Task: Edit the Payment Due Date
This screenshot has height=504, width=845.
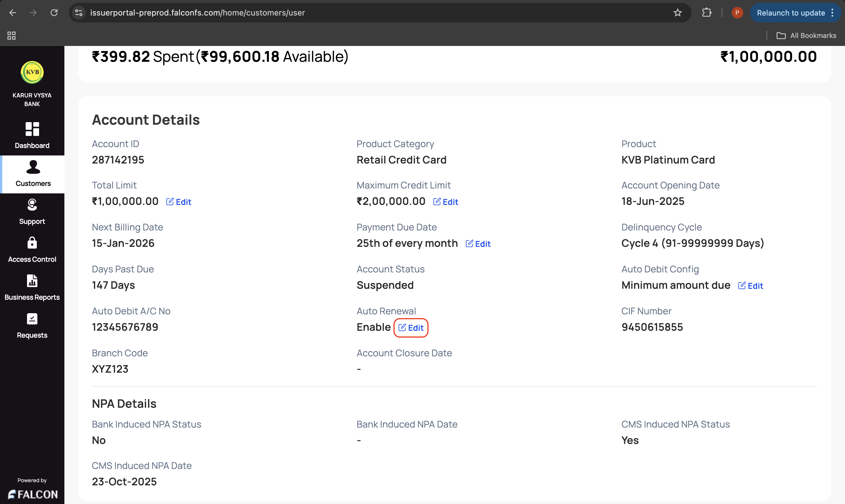Action: tap(478, 244)
